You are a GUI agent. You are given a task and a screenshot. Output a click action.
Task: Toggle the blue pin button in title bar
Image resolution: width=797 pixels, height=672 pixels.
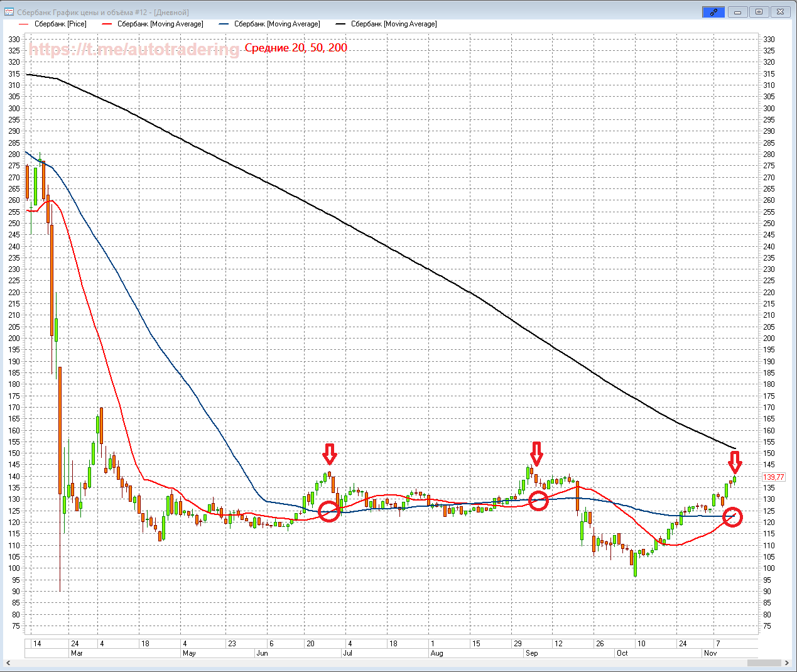click(713, 12)
